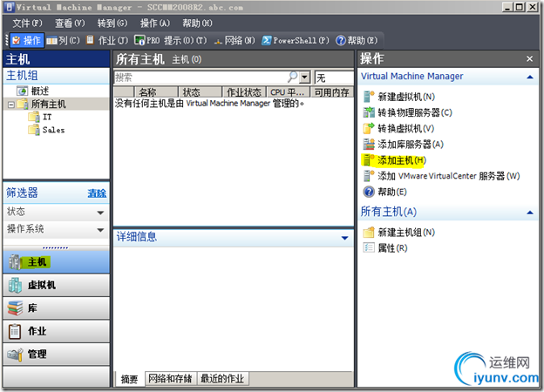
Task: Click the search magnifier icon
Action: click(x=293, y=77)
